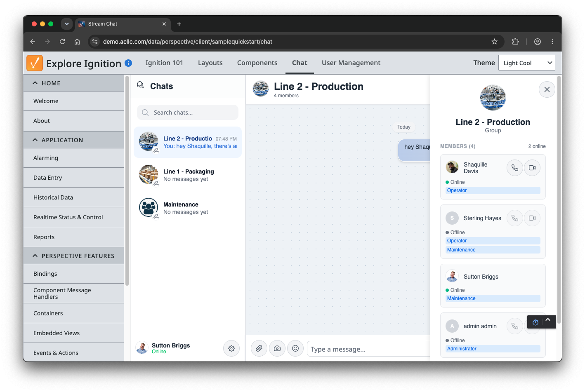Open the Layouts tab
Screen dimensions: 585x392
[210, 63]
